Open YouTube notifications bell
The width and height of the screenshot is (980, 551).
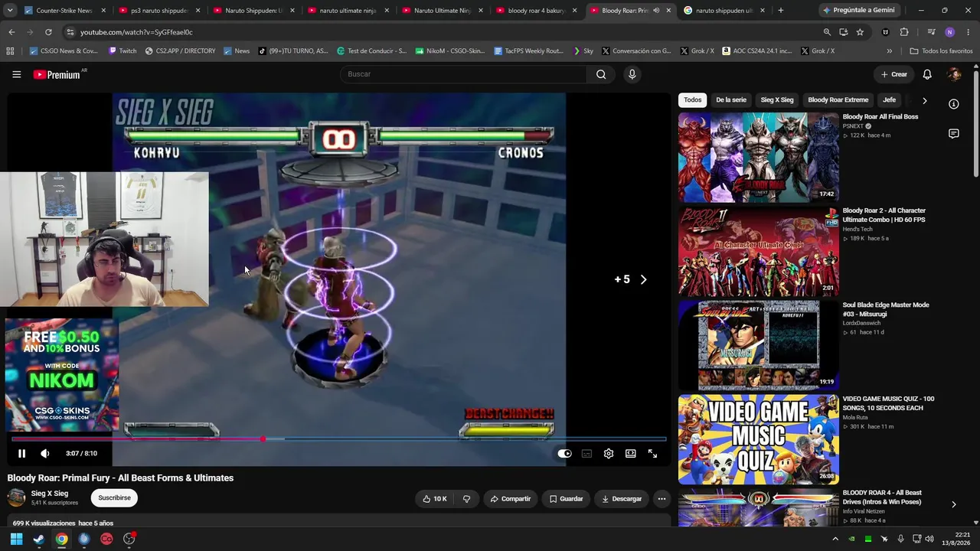tap(927, 74)
